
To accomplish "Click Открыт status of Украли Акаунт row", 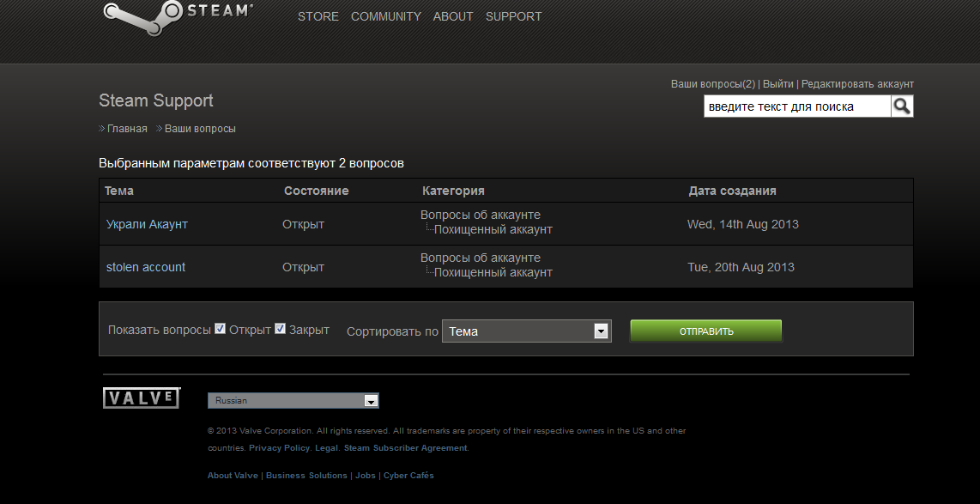I will pyautogui.click(x=303, y=224).
